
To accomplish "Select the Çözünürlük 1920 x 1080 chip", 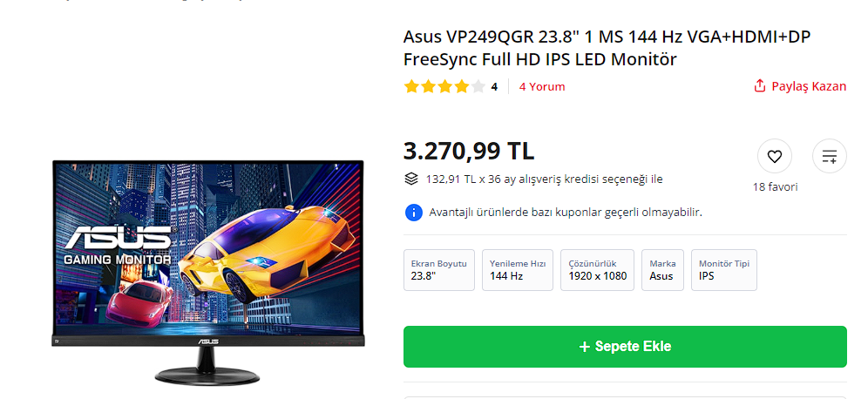I will tap(598, 270).
